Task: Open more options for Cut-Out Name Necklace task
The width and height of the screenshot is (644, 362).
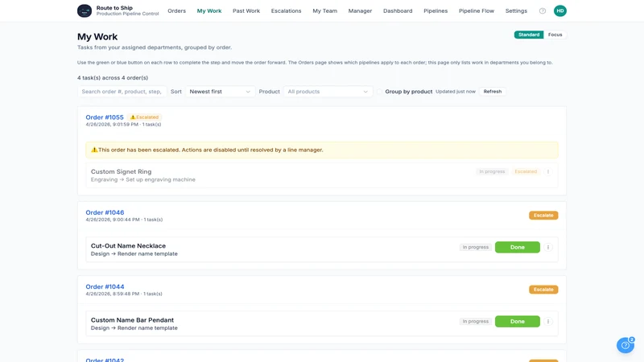Action: (x=548, y=247)
